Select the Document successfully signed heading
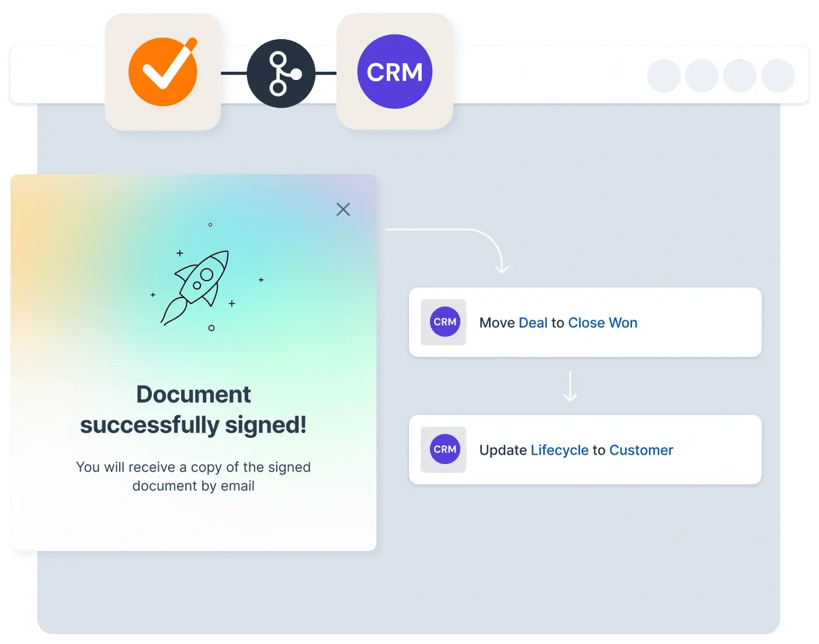Viewport: 819px width, 644px height. pos(194,409)
